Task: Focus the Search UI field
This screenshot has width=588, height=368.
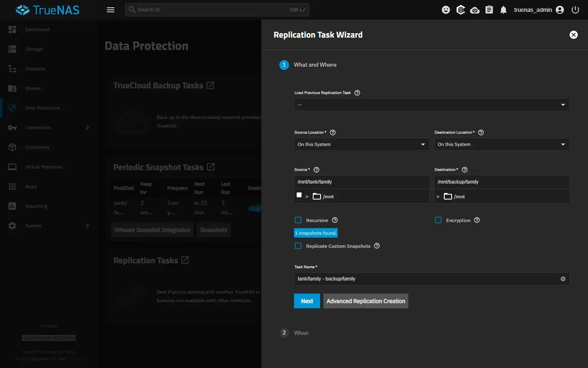Action: pos(217,10)
